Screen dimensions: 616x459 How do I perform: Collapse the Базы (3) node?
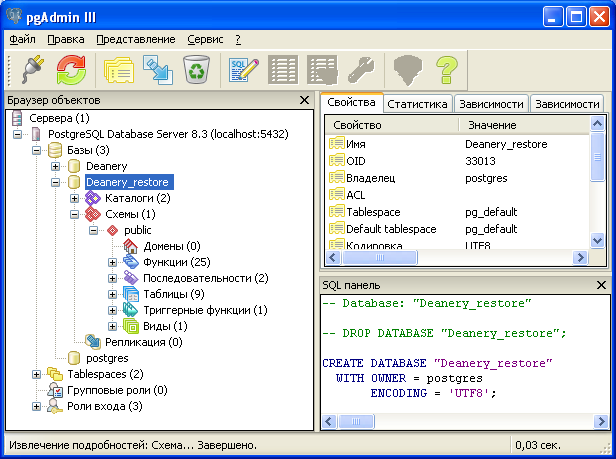36,151
